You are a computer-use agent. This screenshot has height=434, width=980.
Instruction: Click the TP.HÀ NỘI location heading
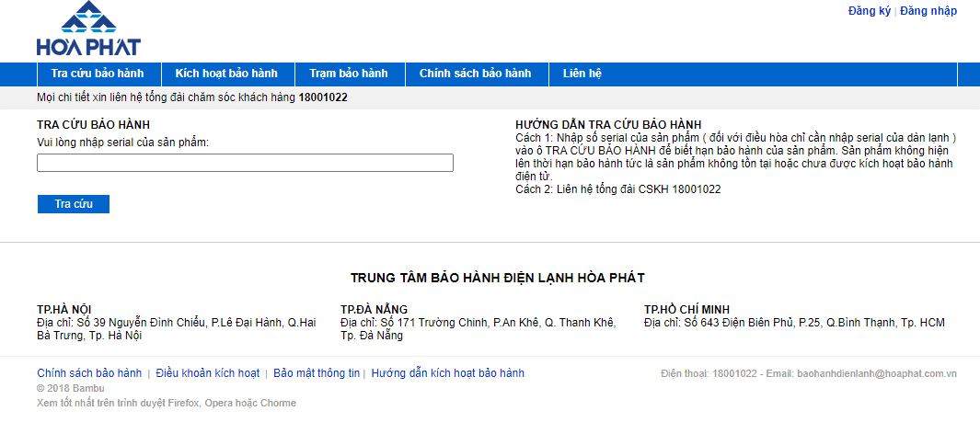click(64, 309)
